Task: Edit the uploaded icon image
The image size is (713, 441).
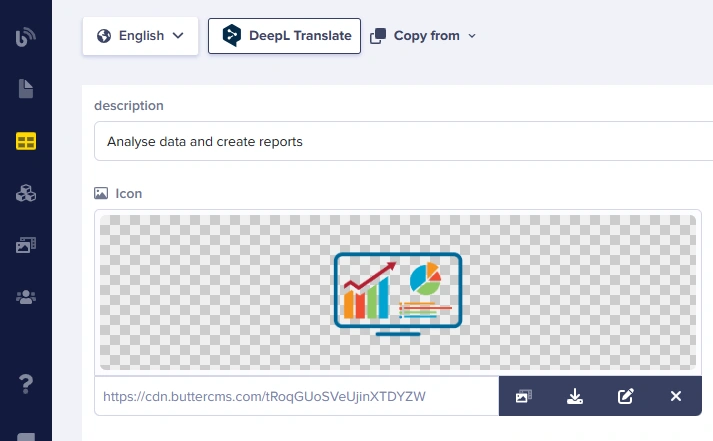Action: 626,396
